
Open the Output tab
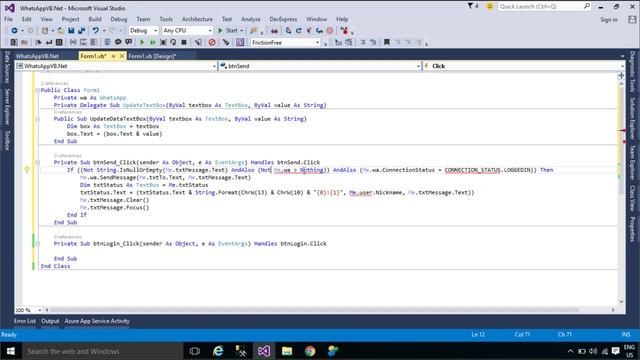[x=50, y=321]
